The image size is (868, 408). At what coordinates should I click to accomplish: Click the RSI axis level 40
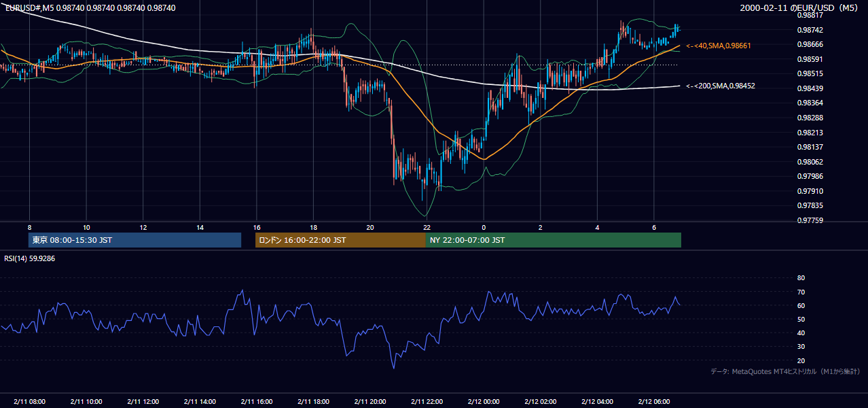[801, 333]
